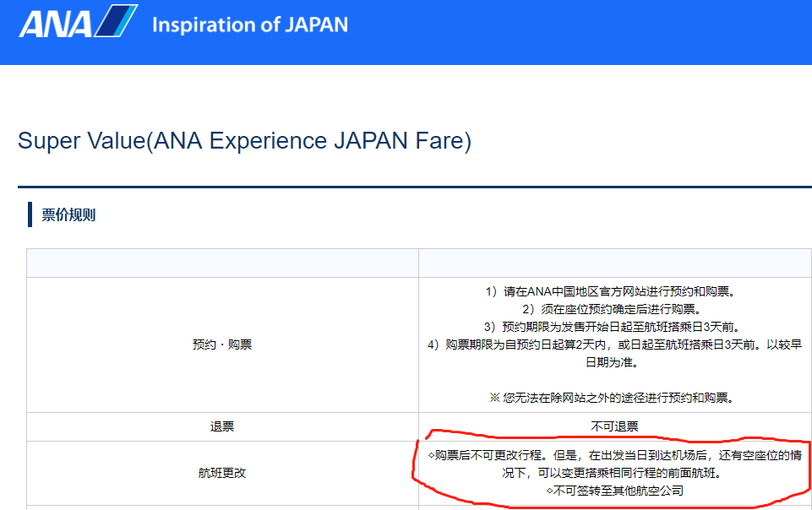Click the ANA logo in the header
Screen dimensions: 812x510
tap(79, 21)
